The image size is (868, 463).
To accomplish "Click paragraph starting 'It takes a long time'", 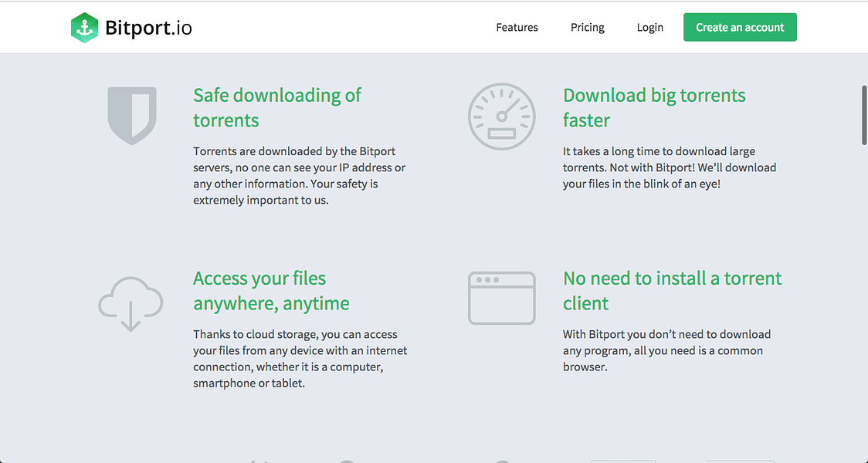I will [x=670, y=167].
